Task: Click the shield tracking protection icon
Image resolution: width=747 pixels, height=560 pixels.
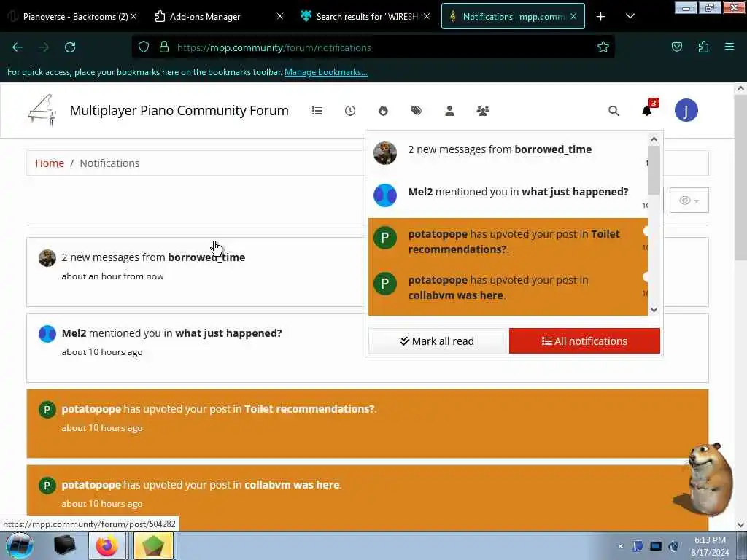Action: pyautogui.click(x=144, y=47)
